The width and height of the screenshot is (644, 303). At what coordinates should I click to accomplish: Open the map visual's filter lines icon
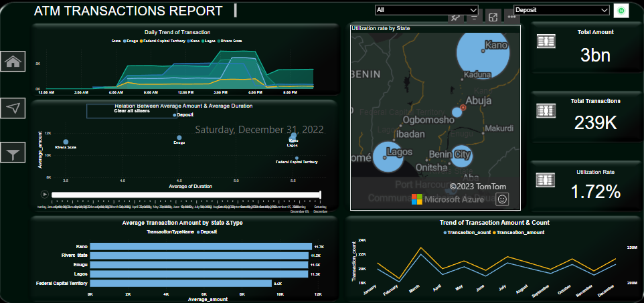(473, 17)
